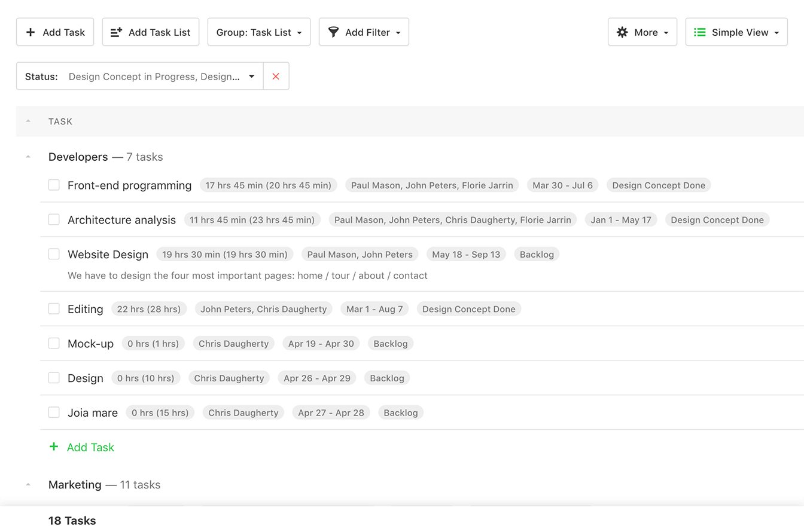Click the 0 hrs (10 hrs) time tag
The width and height of the screenshot is (804, 532).
click(146, 378)
